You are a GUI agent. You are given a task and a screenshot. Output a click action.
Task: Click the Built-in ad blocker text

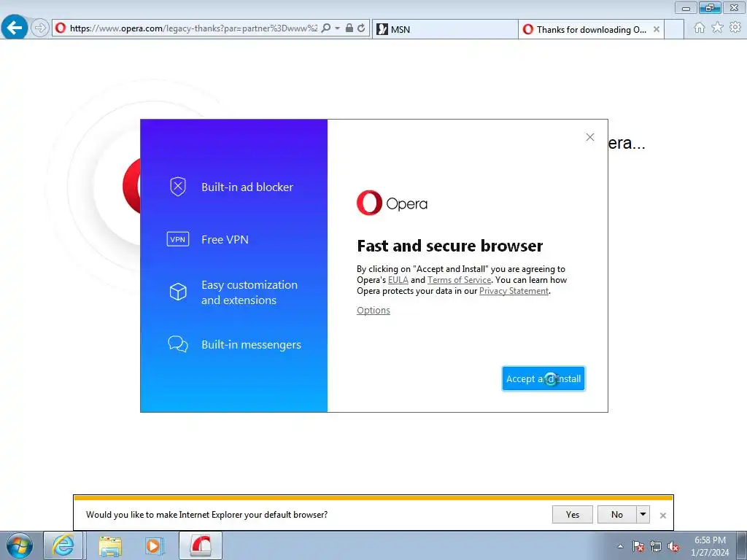pos(247,187)
